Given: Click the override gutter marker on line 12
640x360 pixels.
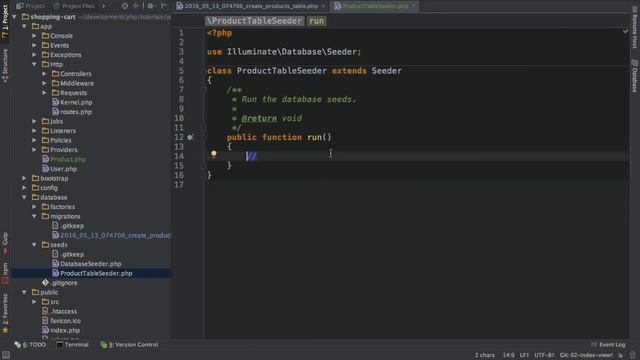Looking at the screenshot, I should [190, 138].
